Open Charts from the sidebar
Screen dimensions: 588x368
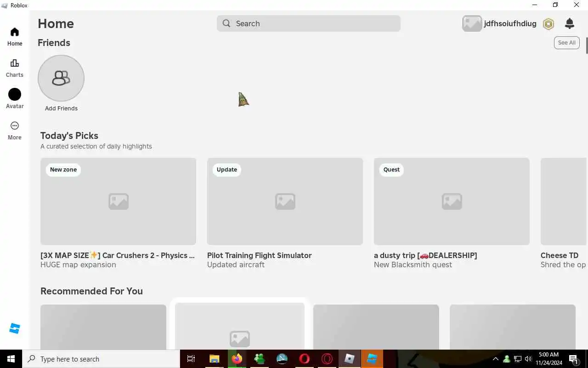coord(15,68)
